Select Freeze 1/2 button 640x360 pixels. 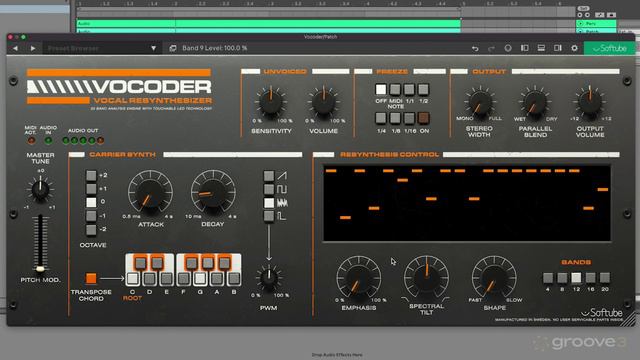tap(424, 89)
